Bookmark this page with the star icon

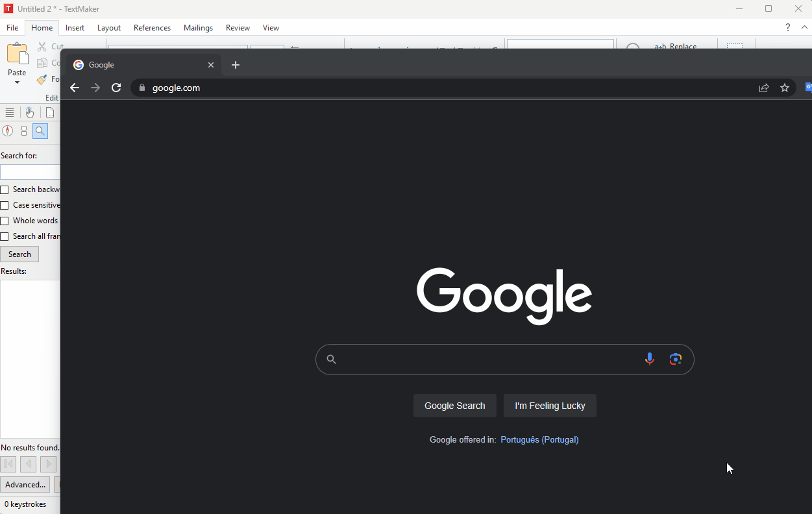point(785,88)
